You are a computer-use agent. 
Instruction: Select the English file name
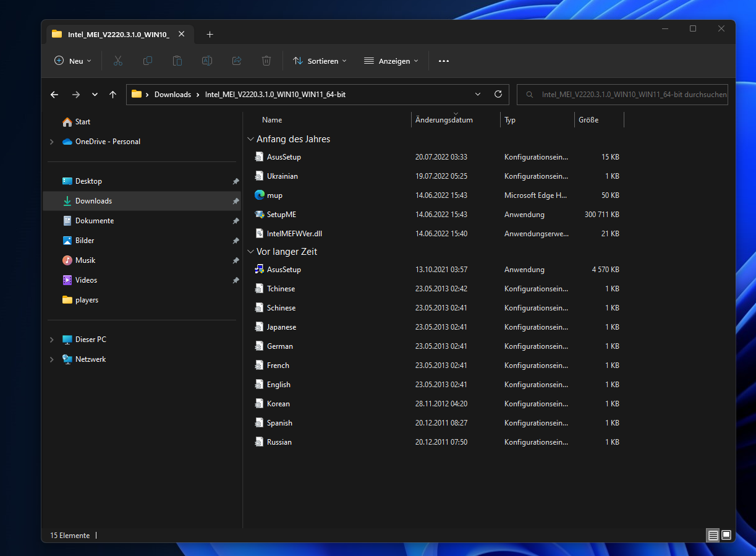(x=279, y=385)
